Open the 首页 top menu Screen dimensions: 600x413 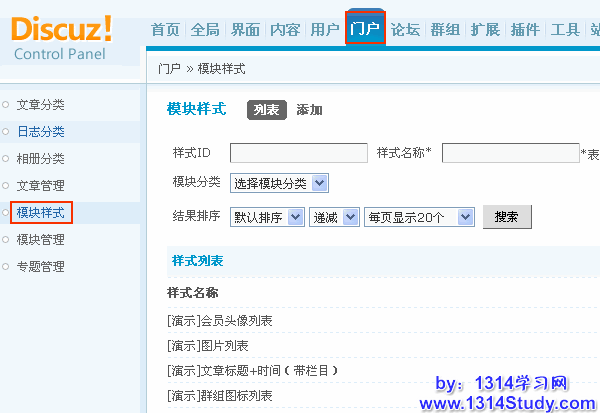click(165, 29)
